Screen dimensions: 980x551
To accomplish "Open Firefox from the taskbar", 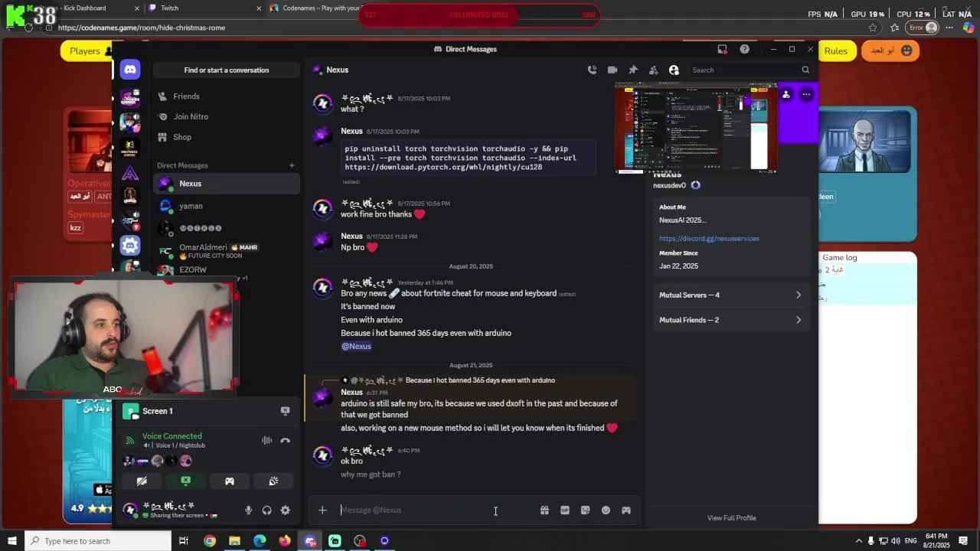I will coord(285,541).
